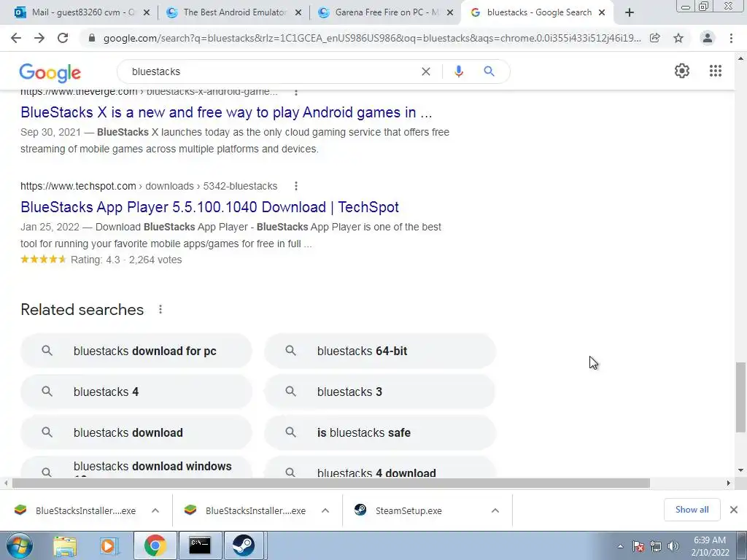Image resolution: width=747 pixels, height=560 pixels.
Task: Open the Chrome profile avatar
Action: pos(708,38)
